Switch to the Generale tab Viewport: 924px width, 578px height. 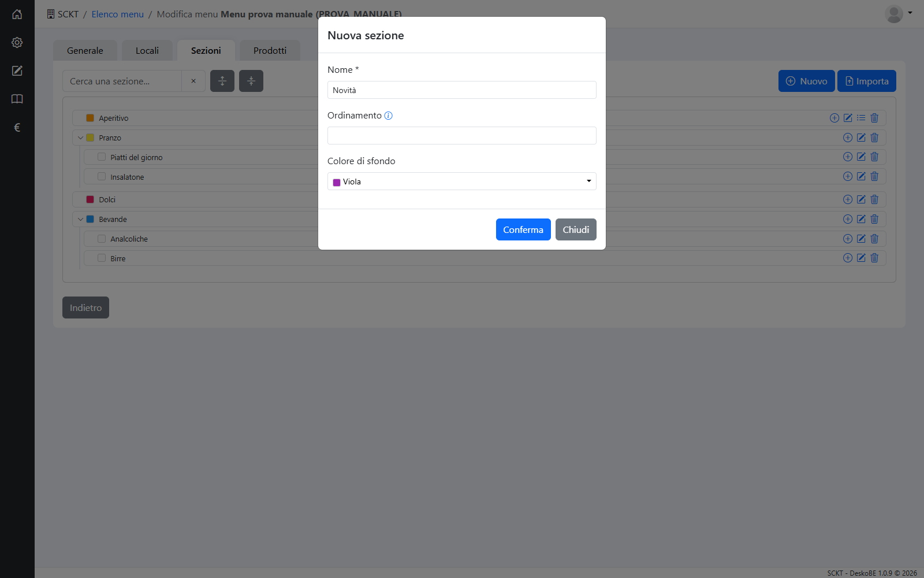tap(85, 50)
